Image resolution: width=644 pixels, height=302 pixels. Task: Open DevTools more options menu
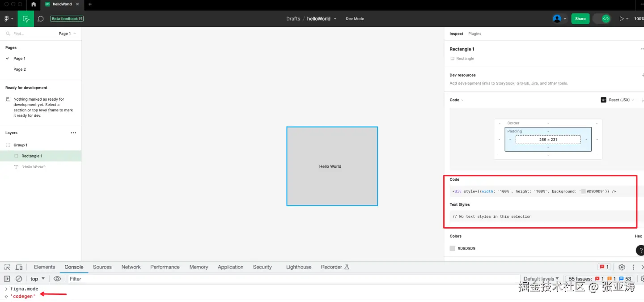(x=634, y=267)
